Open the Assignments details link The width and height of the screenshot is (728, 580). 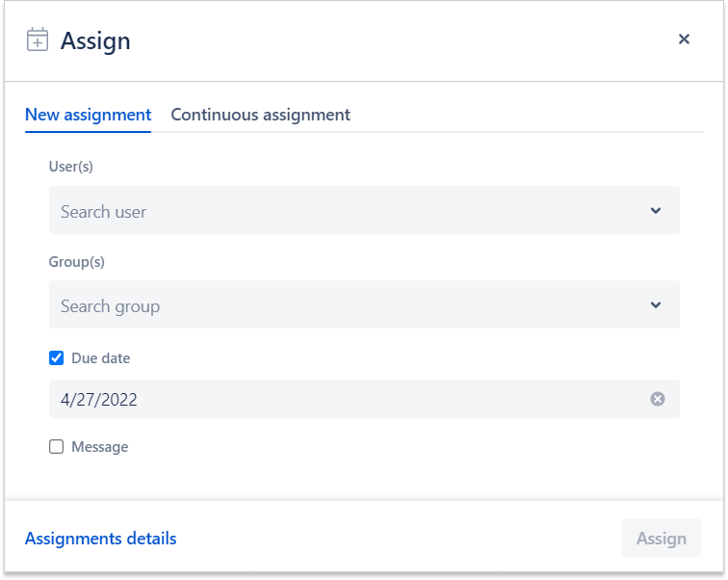101,539
